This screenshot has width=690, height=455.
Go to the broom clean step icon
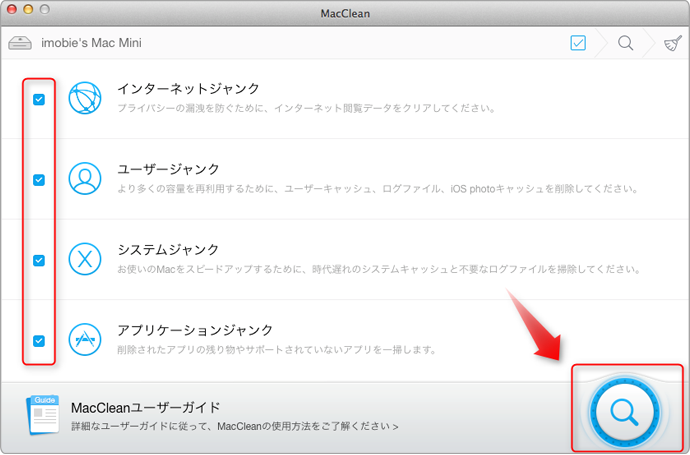coord(672,43)
